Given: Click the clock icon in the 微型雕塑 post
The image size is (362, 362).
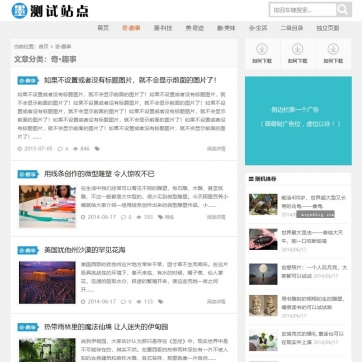Looking at the screenshot, I should click(83, 217).
